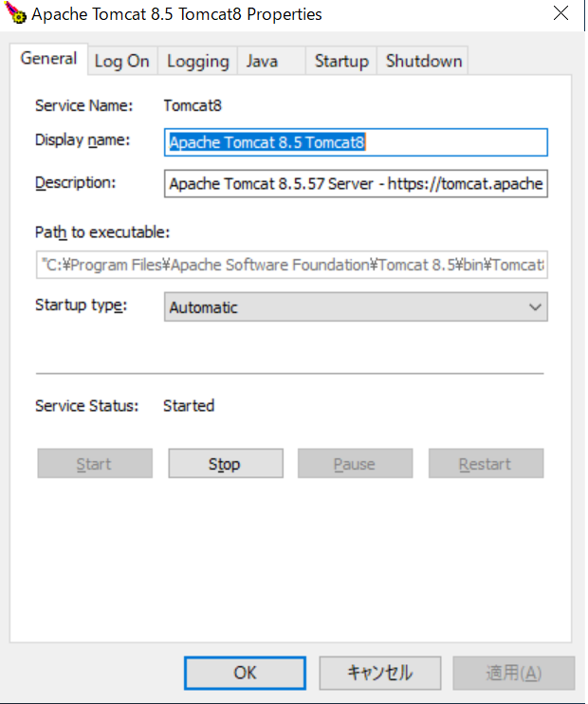Switch to the Log On tab
Image resolution: width=588 pixels, height=704 pixels.
[122, 61]
